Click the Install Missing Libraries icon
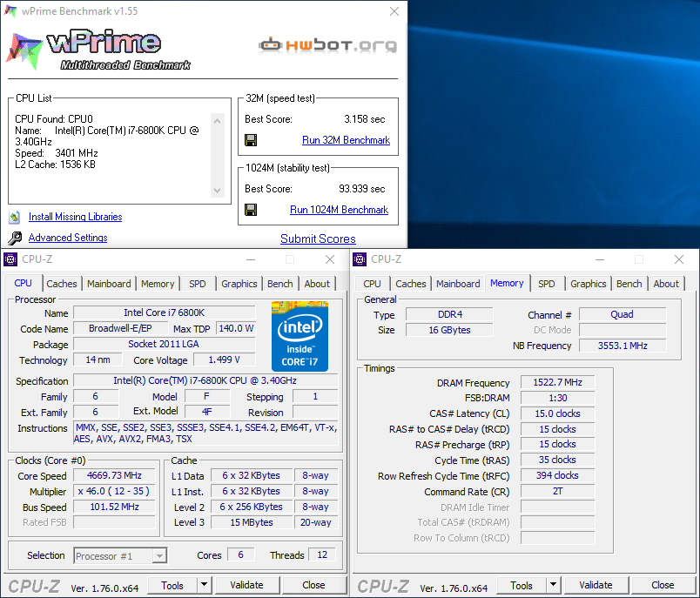Image resolution: width=700 pixels, height=598 pixels. 15,218
